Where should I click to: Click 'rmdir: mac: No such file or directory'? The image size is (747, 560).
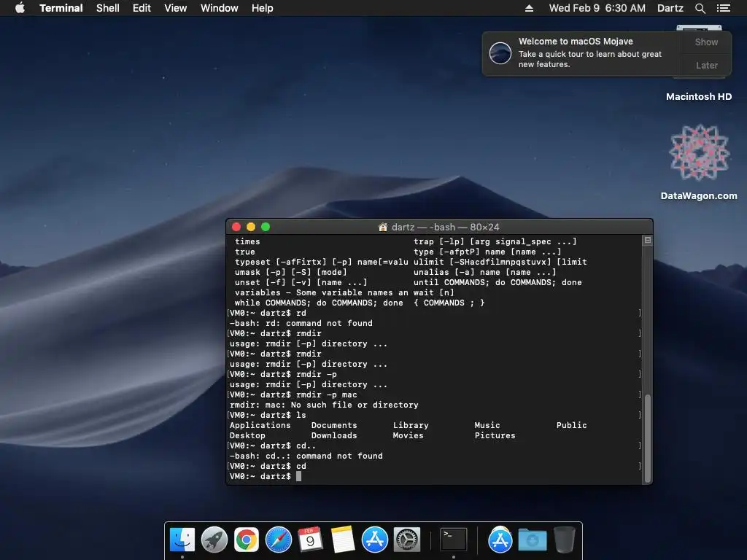point(324,405)
